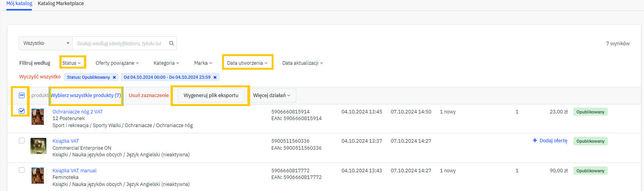Screen dimensions: 644x191
Task: Select the Książka VAT manual row checkbox
Action: pos(22,170)
